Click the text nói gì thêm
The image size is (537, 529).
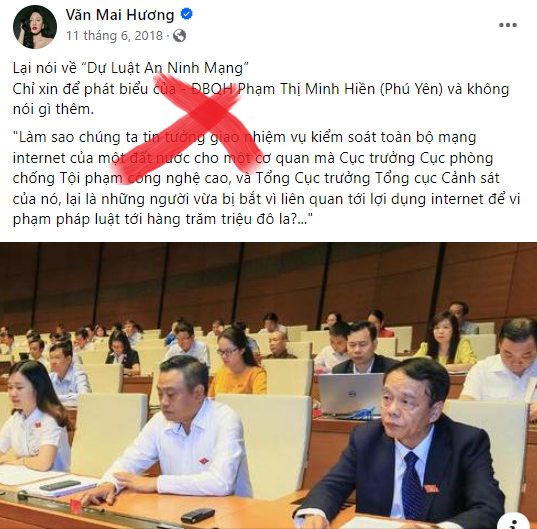tap(53, 110)
